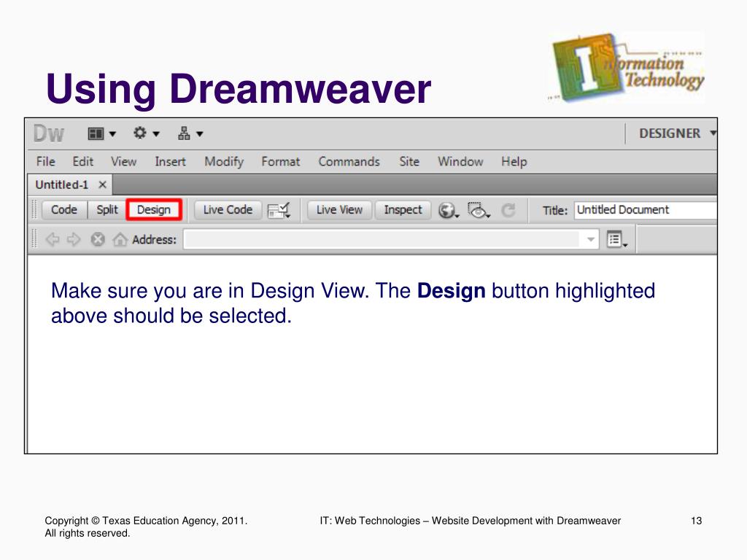Image resolution: width=747 pixels, height=560 pixels.
Task: Open the View menu
Action: (x=124, y=162)
